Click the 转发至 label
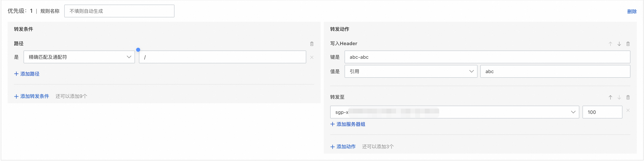 [x=337, y=97]
